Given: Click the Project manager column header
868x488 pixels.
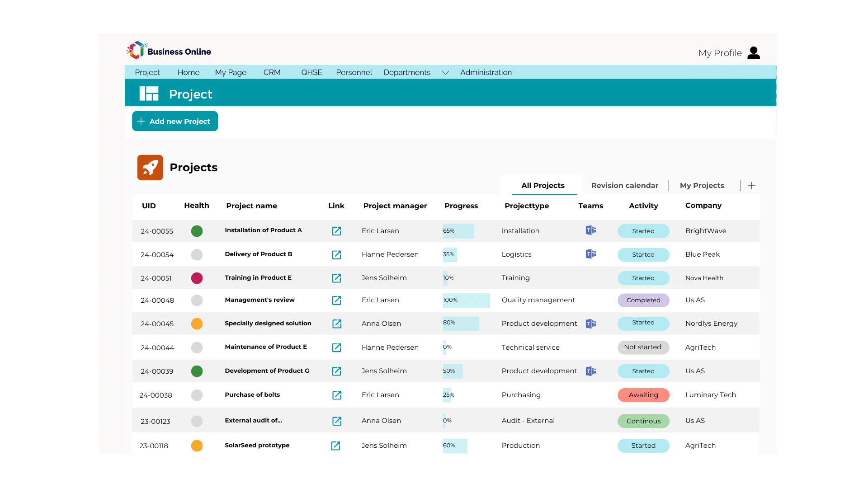Looking at the screenshot, I should 395,206.
